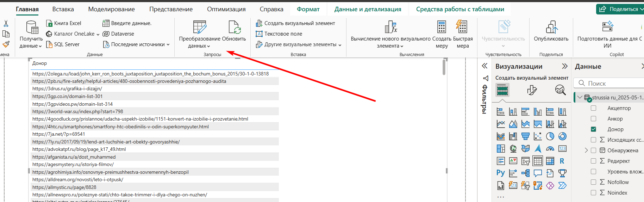Select the Slicer visual icon
The image size is (644, 202).
(525, 161)
